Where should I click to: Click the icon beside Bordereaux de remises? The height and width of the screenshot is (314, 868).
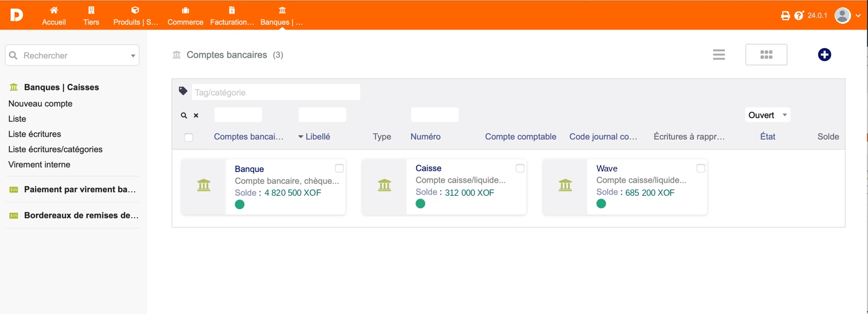click(x=14, y=216)
